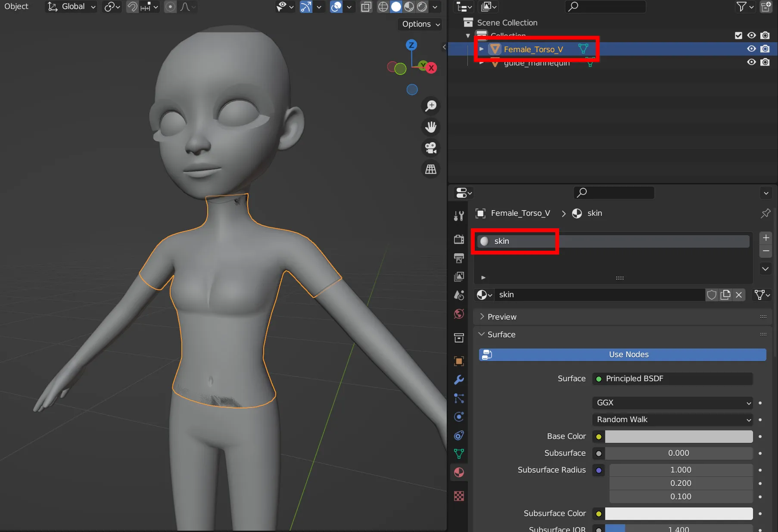Pin the properties context
The width and height of the screenshot is (778, 532).
765,213
